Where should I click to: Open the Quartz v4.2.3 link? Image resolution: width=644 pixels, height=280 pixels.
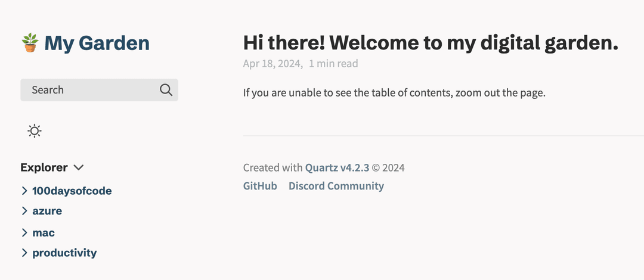point(337,167)
